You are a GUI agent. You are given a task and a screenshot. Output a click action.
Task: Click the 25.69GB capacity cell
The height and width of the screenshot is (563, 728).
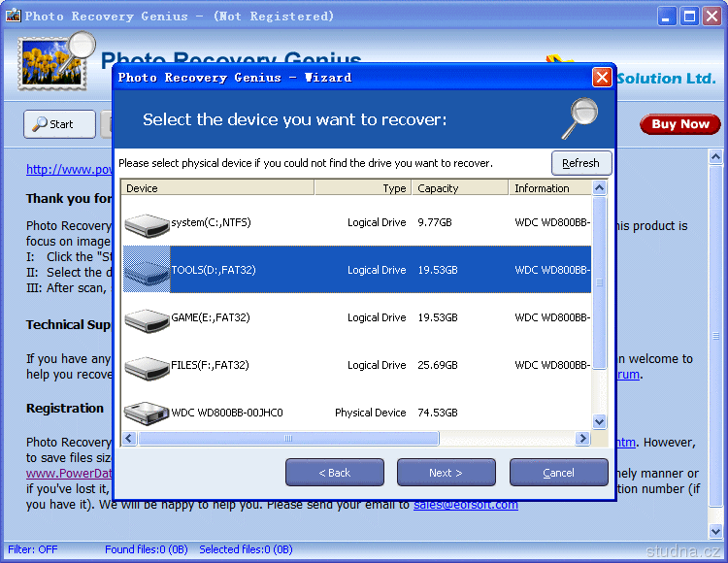pos(438,365)
